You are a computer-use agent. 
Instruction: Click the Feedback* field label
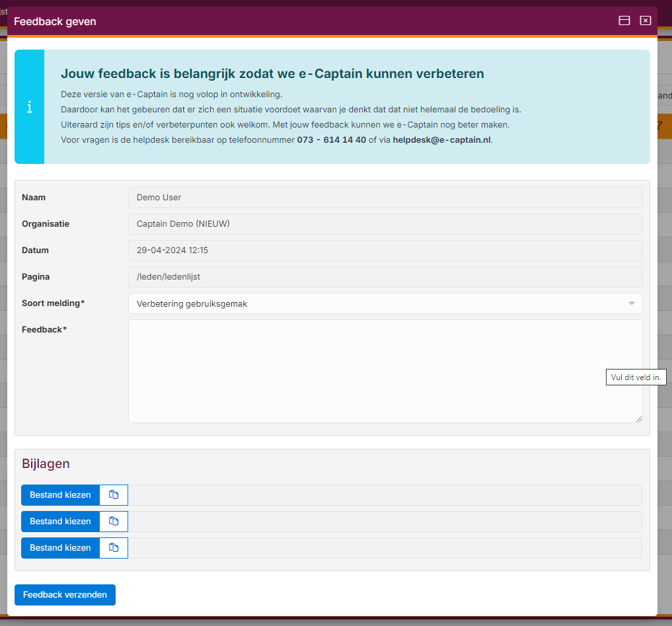click(44, 330)
